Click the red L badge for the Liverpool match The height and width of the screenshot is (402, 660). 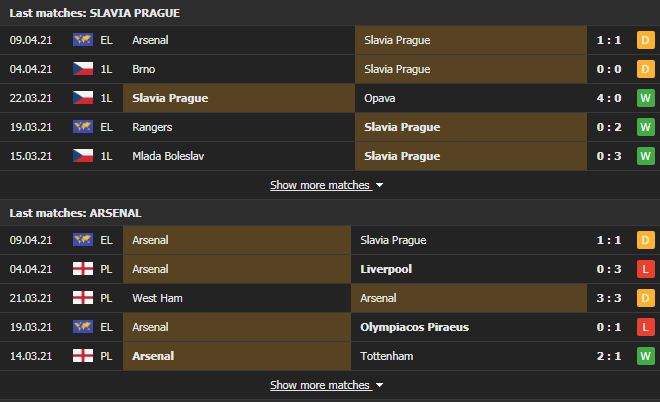click(x=646, y=269)
